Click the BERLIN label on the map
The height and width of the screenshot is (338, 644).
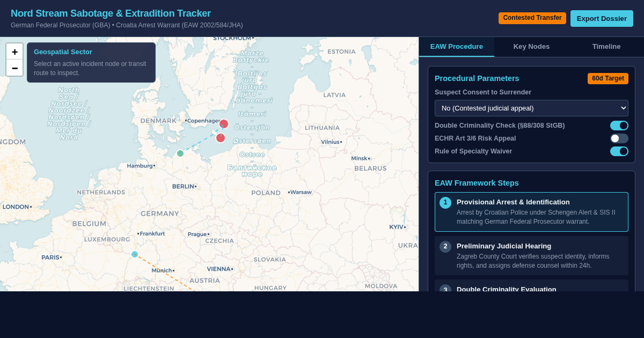tap(183, 186)
